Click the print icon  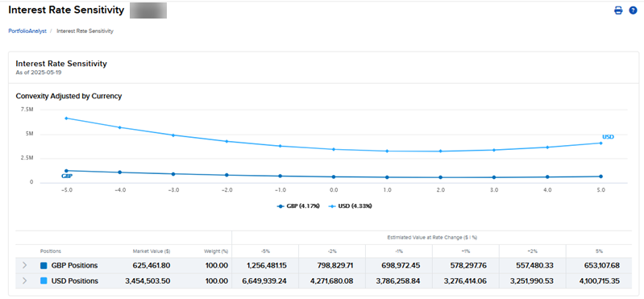tap(618, 10)
